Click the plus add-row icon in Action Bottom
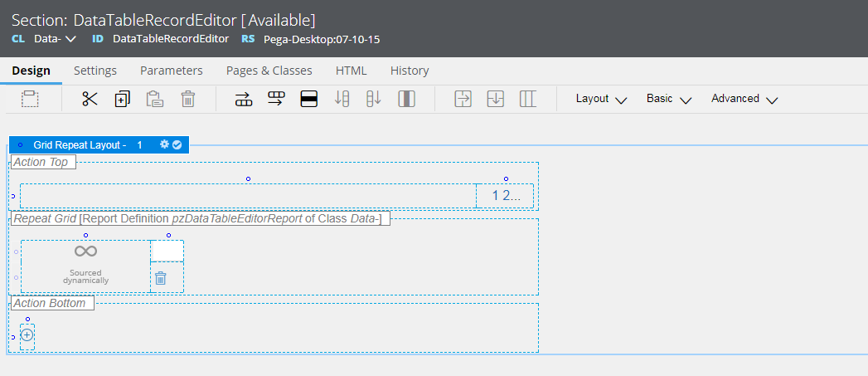Screen dimensions: 868x376 click(27, 335)
